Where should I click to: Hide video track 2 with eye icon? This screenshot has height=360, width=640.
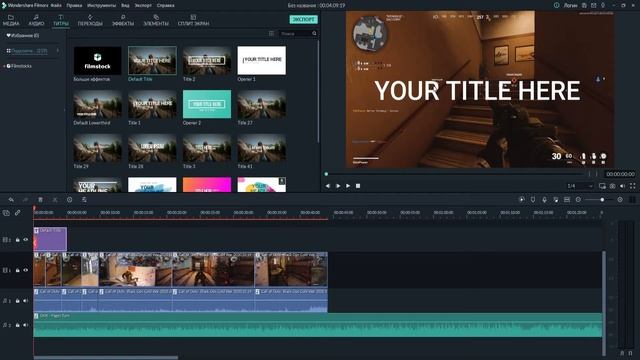(x=25, y=240)
